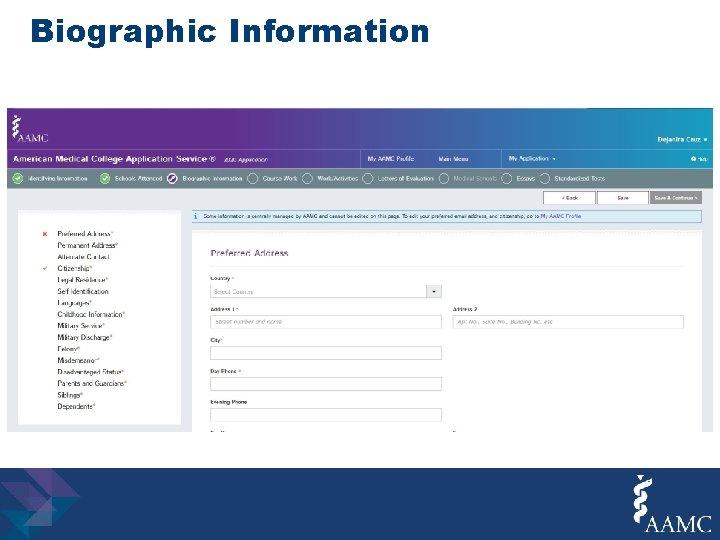Click the Country dropdown arrow button
This screenshot has height=540, width=720.
pyautogui.click(x=434, y=292)
